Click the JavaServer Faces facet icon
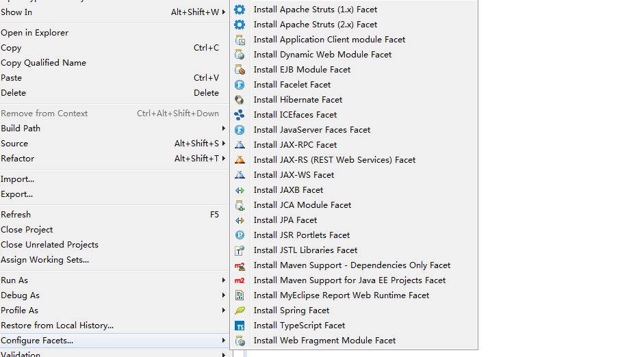644x357 pixels. tap(240, 130)
